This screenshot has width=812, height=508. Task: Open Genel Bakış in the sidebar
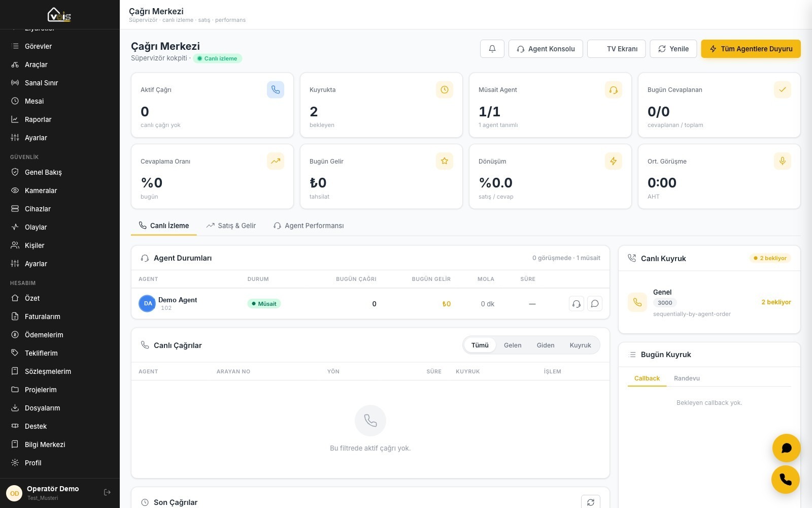pyautogui.click(x=60, y=172)
